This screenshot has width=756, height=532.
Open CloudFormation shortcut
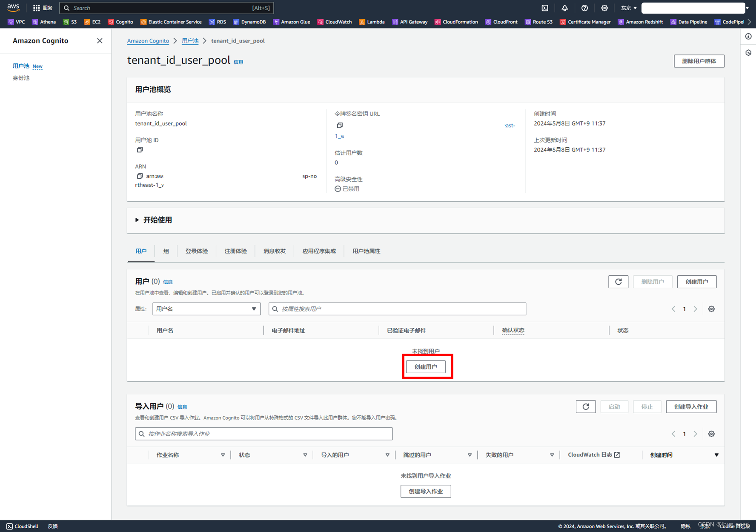pyautogui.click(x=456, y=22)
